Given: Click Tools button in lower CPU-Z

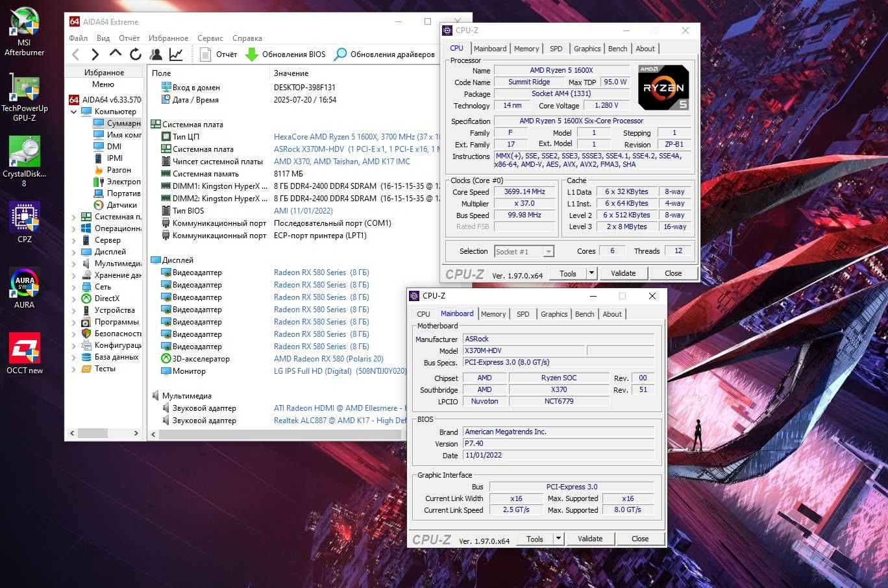Looking at the screenshot, I should pyautogui.click(x=535, y=539).
